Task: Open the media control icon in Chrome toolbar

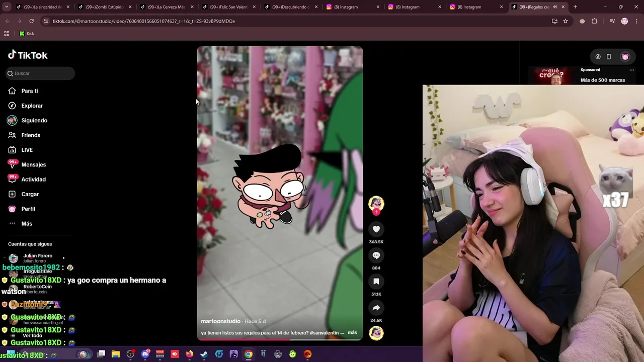Action: [612, 21]
